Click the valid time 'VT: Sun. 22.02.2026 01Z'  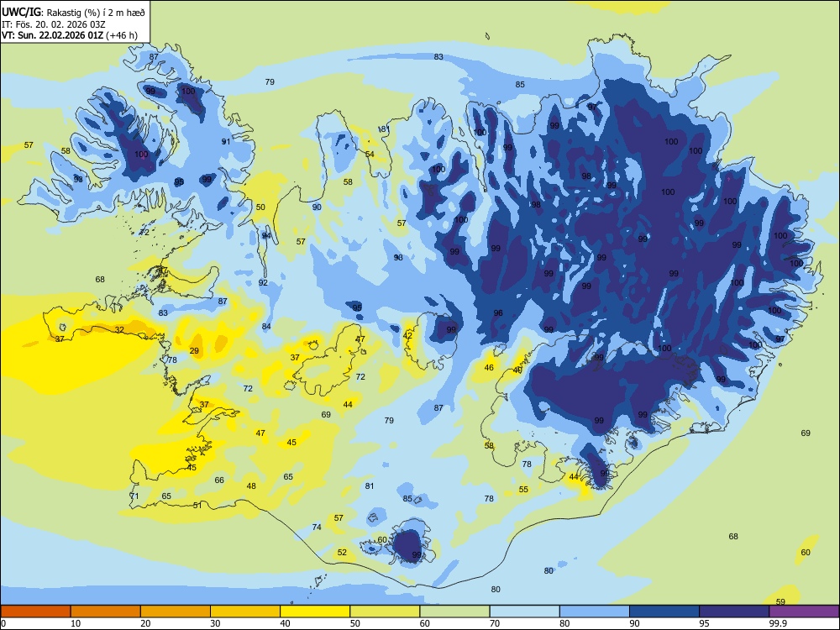point(53,35)
